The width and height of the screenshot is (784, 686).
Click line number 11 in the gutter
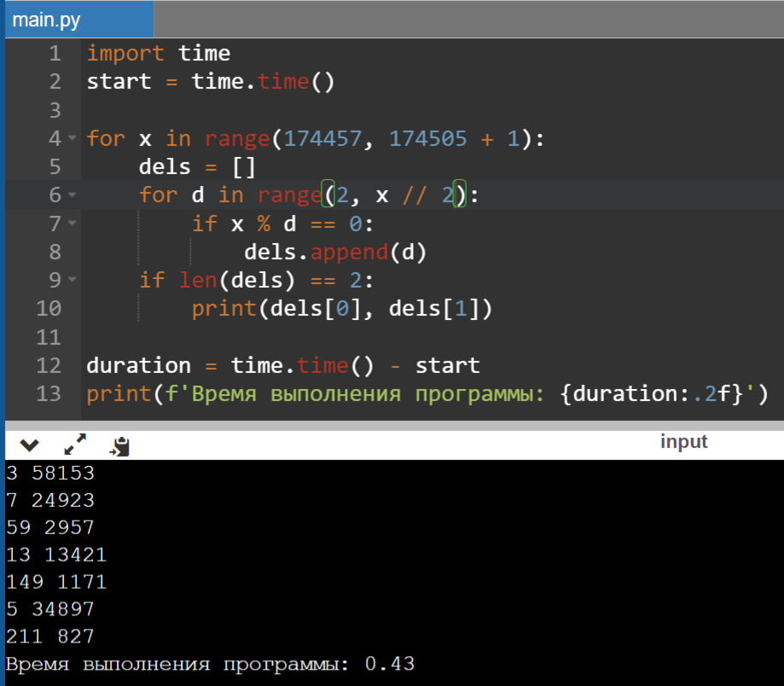pyautogui.click(x=49, y=337)
